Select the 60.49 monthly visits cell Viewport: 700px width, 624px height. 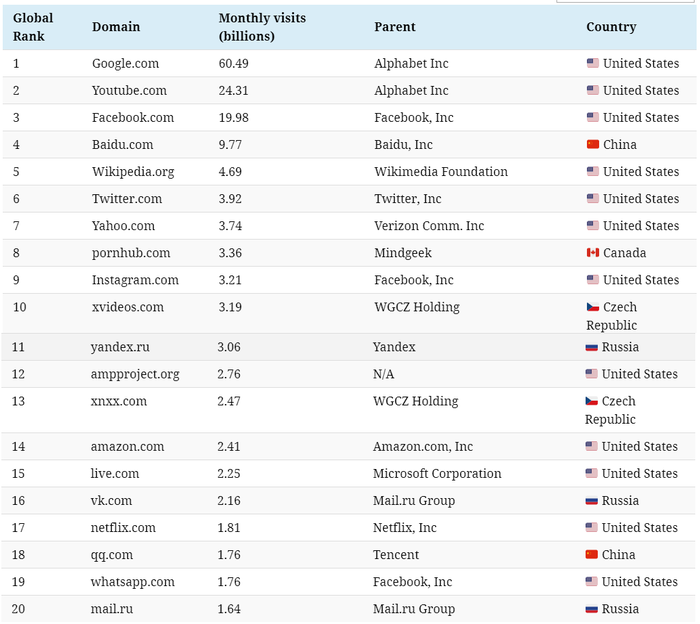[233, 63]
